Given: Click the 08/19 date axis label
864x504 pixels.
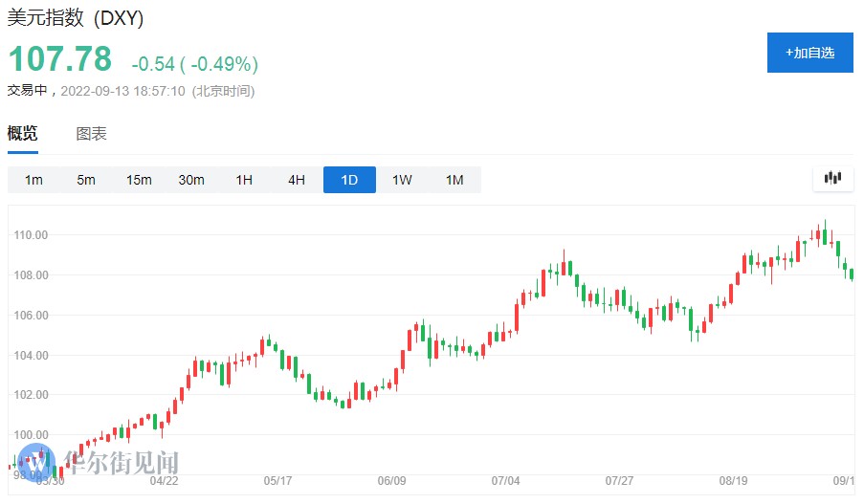Looking at the screenshot, I should (733, 480).
